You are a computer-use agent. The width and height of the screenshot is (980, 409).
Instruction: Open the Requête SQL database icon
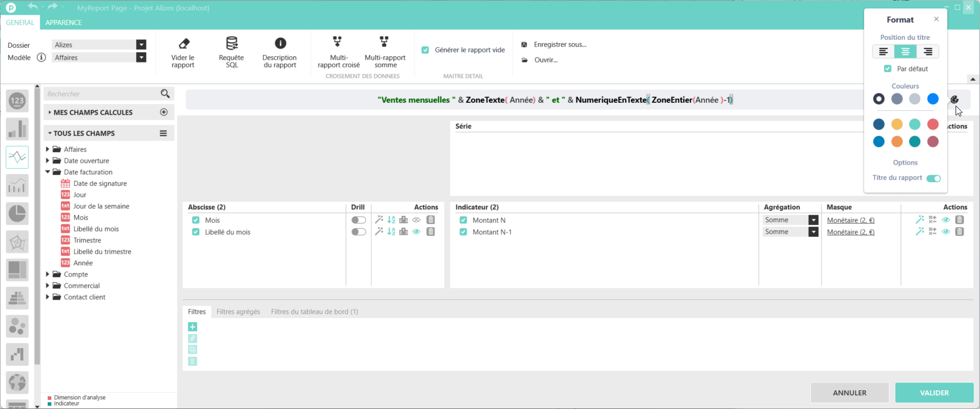[232, 44]
